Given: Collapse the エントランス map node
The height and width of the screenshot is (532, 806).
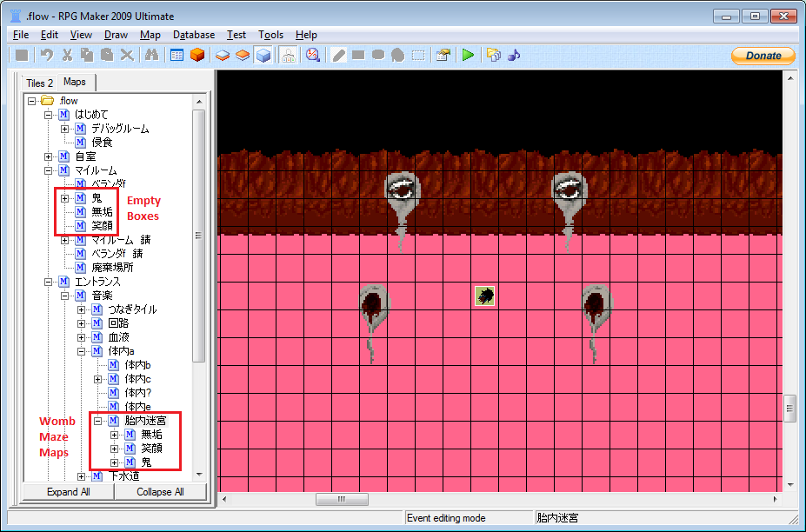Looking at the screenshot, I should point(49,282).
